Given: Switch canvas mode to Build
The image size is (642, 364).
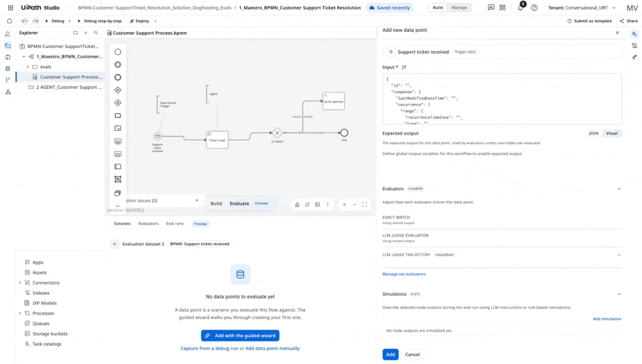Looking at the screenshot, I should [x=216, y=203].
